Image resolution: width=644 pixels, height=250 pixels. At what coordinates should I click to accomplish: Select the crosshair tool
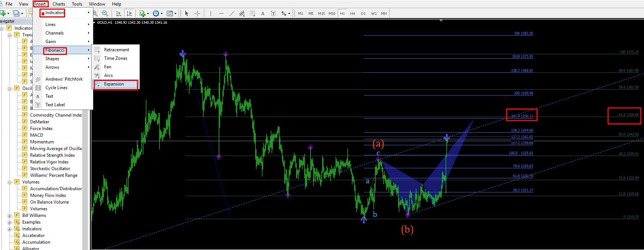coord(197,13)
